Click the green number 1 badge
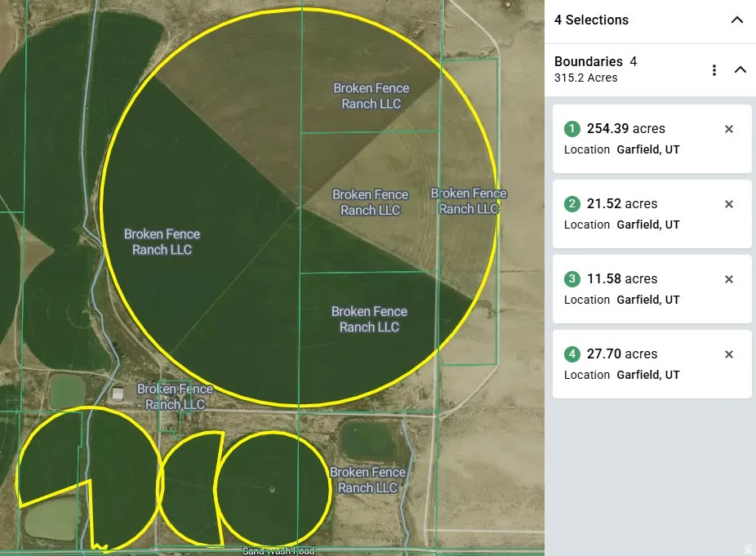This screenshot has height=556, width=756. coord(572,129)
